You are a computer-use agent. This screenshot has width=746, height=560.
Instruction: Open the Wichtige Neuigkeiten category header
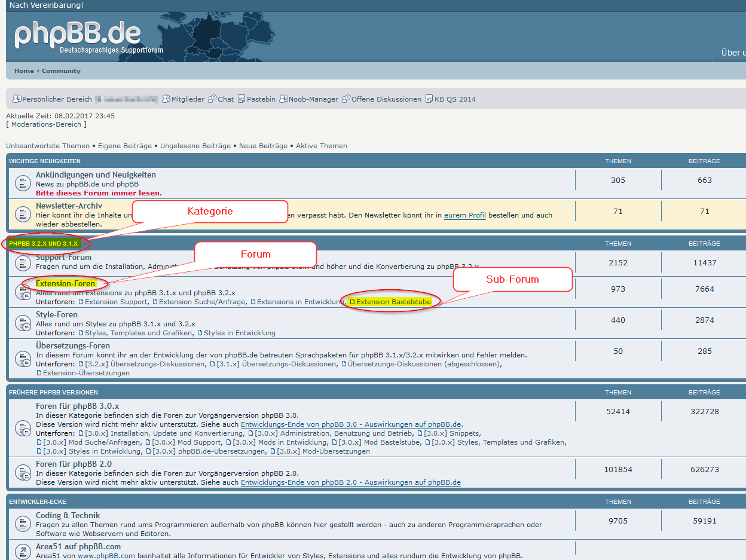tap(45, 161)
